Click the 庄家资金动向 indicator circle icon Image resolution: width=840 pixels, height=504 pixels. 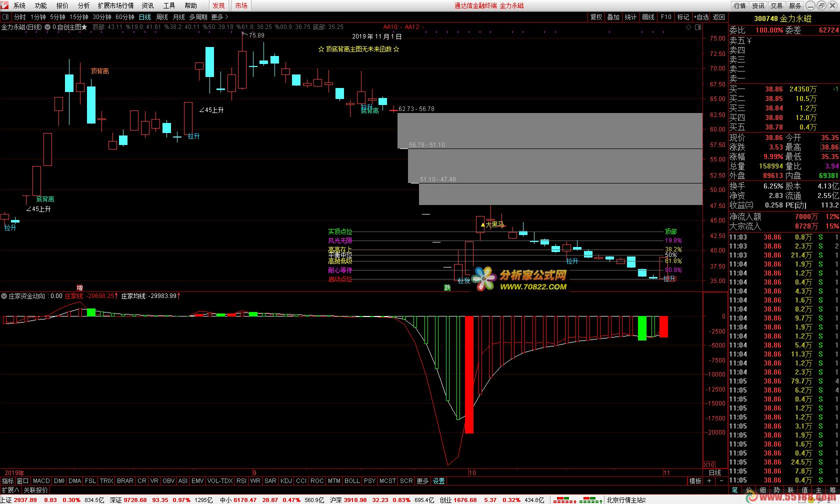[x=4, y=296]
